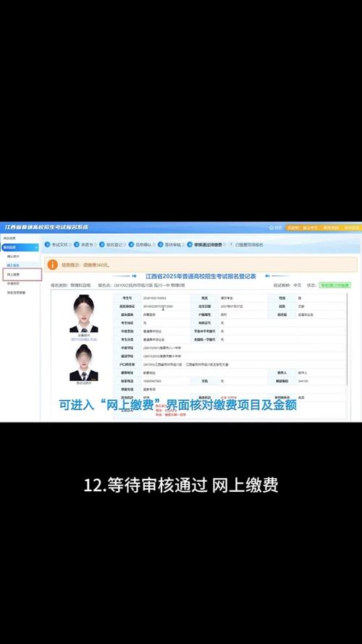Click the 考生号 value cell
Image resolution: width=362 pixels, height=644 pixels.
(x=166, y=298)
